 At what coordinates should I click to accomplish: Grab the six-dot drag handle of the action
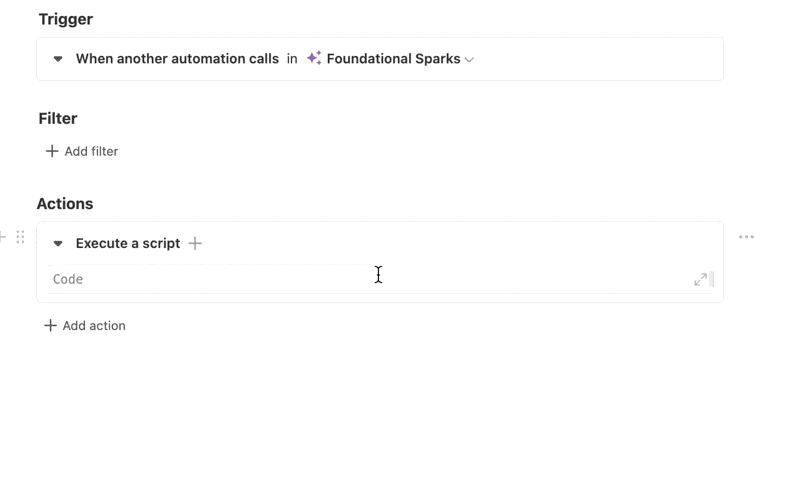[20, 237]
